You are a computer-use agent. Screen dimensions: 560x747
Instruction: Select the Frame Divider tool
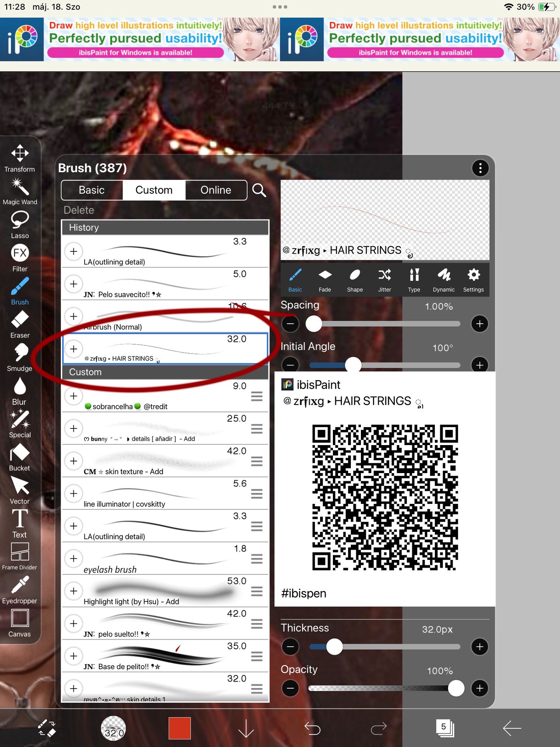tap(20, 557)
